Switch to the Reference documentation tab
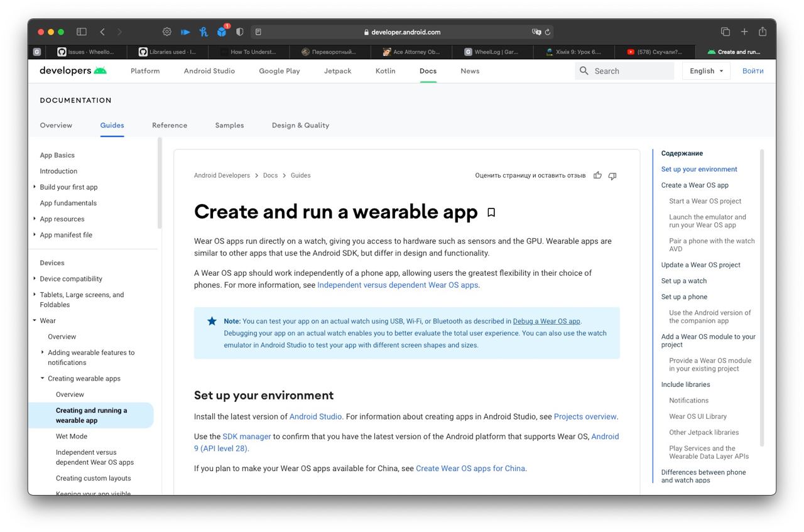Screen dimensions: 804x532 (x=170, y=125)
